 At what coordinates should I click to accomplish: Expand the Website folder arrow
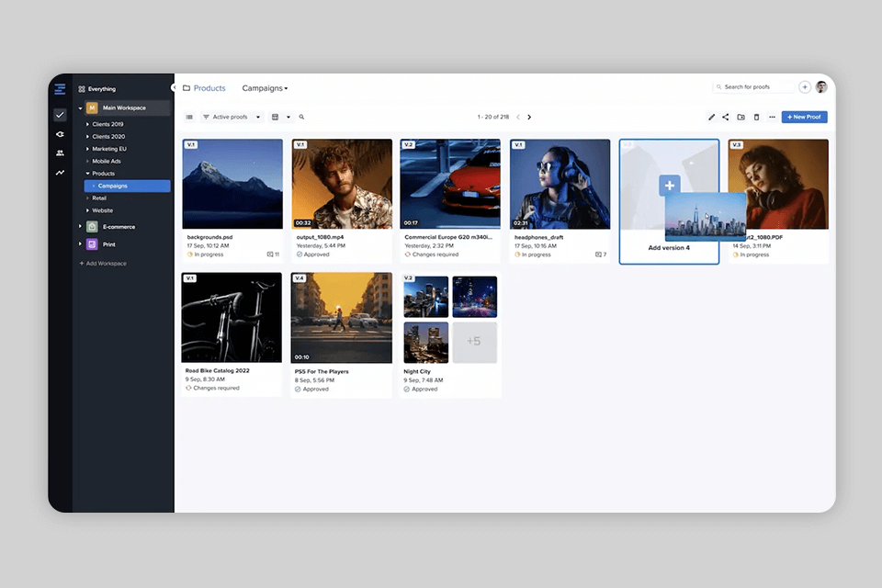click(88, 210)
